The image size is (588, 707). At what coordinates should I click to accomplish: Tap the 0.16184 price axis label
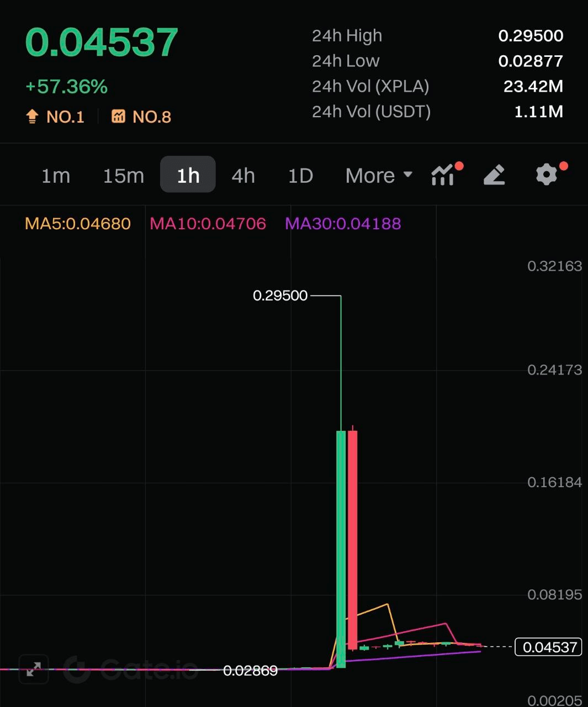point(554,483)
